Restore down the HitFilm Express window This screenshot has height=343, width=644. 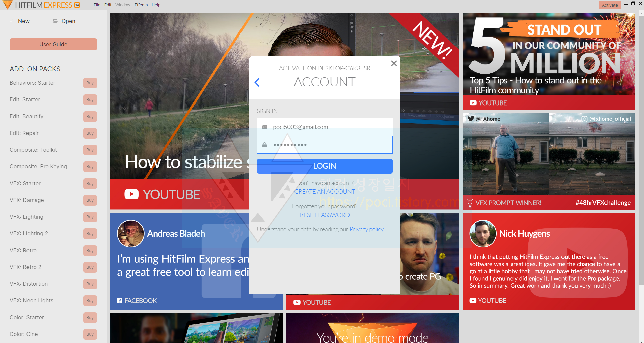[x=633, y=4]
